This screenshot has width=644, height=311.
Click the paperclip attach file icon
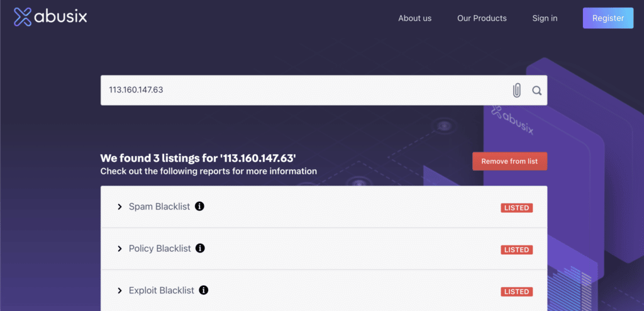517,91
